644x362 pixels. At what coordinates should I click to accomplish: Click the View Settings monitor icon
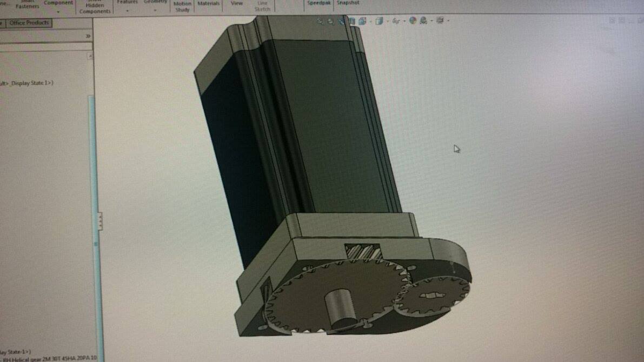pos(440,20)
